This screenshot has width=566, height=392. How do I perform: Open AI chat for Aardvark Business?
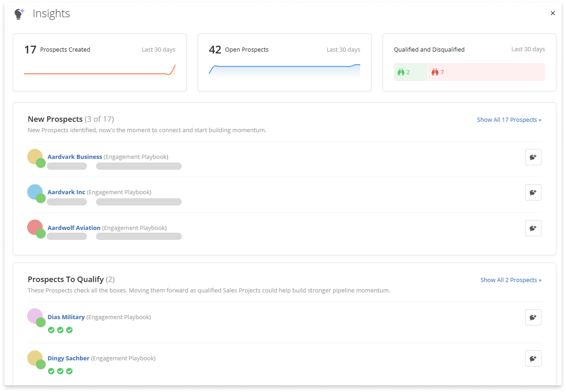[533, 157]
